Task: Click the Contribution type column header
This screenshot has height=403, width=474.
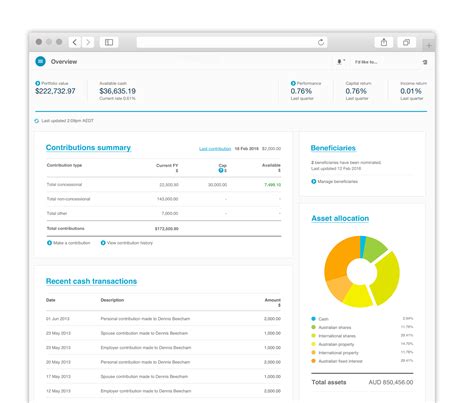Action: [x=64, y=165]
